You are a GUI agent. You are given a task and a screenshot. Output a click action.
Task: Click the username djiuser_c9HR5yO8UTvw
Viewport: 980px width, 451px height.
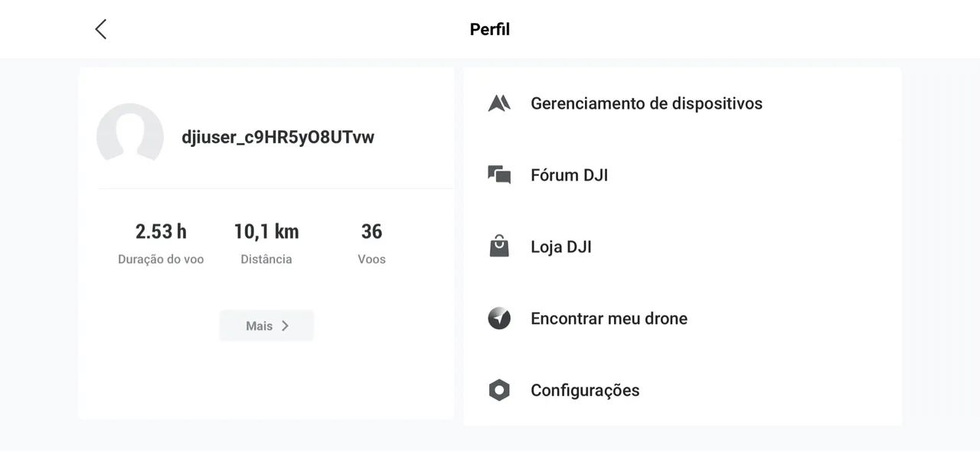[x=276, y=136]
